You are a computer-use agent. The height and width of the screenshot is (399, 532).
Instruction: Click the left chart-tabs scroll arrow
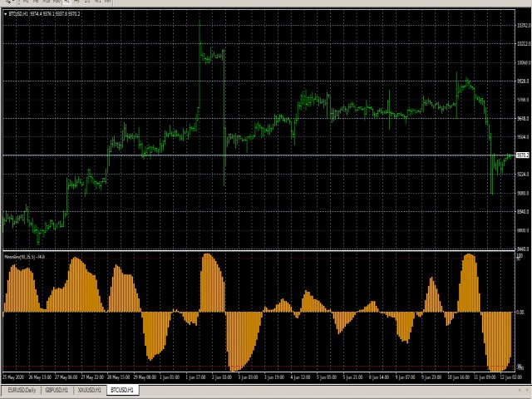520,390
